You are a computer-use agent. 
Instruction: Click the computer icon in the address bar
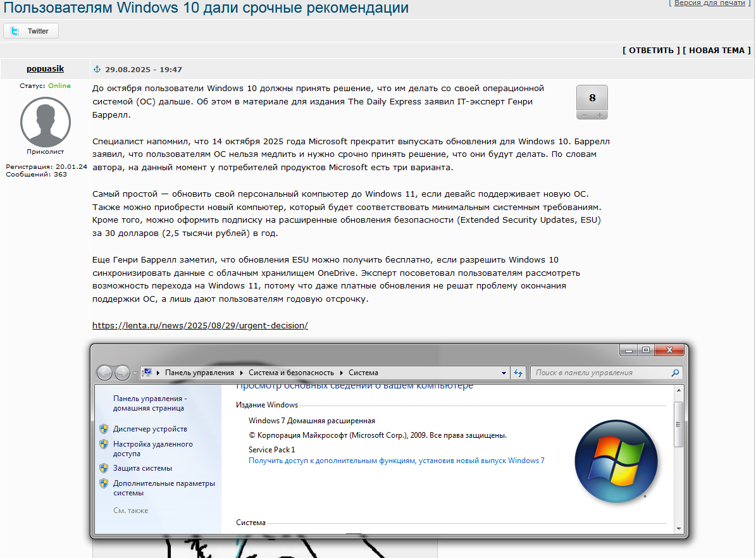147,373
